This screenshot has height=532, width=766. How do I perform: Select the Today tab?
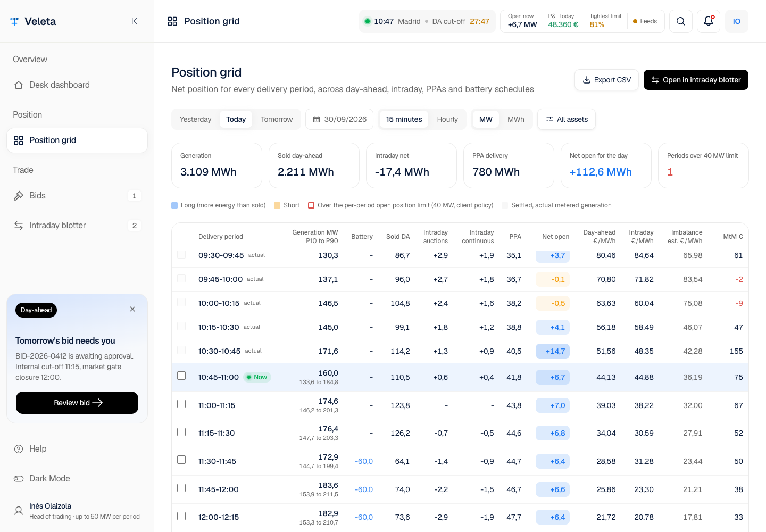(236, 119)
